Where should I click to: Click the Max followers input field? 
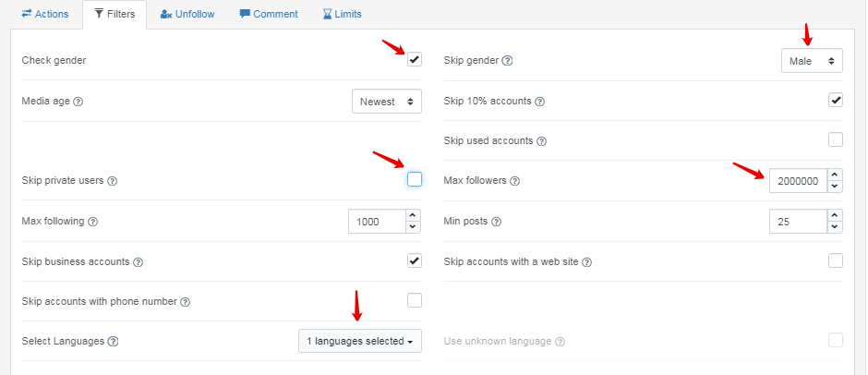tap(796, 181)
